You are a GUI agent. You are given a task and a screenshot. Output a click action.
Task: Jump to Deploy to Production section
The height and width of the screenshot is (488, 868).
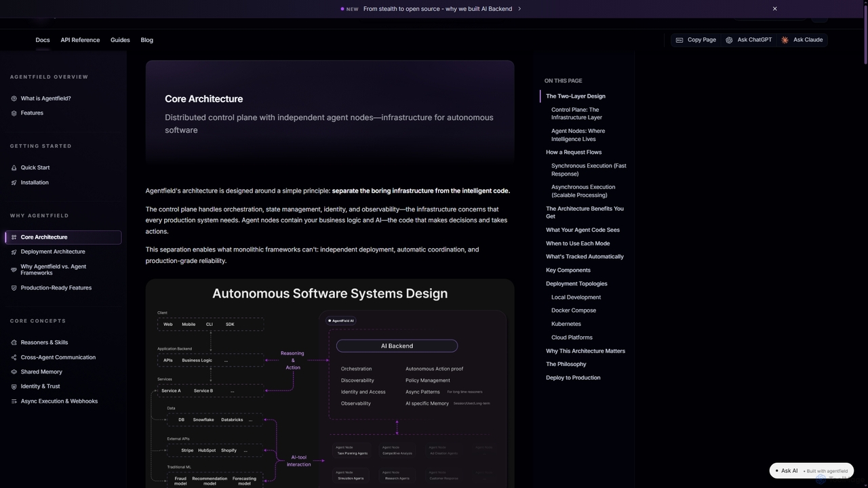[x=573, y=378]
